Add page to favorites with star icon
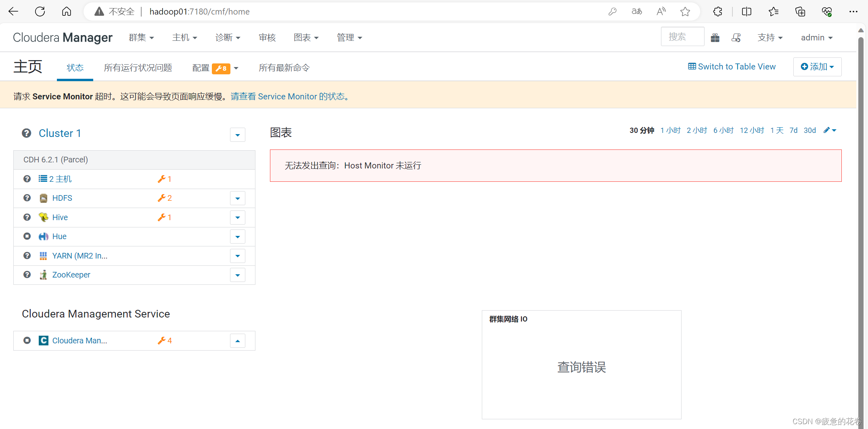Image resolution: width=868 pixels, height=429 pixels. click(x=685, y=12)
